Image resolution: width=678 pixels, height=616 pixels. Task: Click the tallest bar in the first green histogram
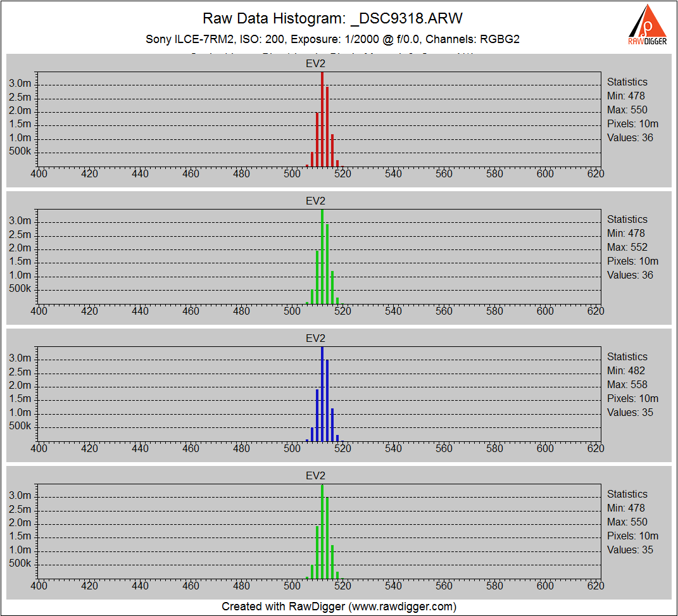[x=322, y=257]
